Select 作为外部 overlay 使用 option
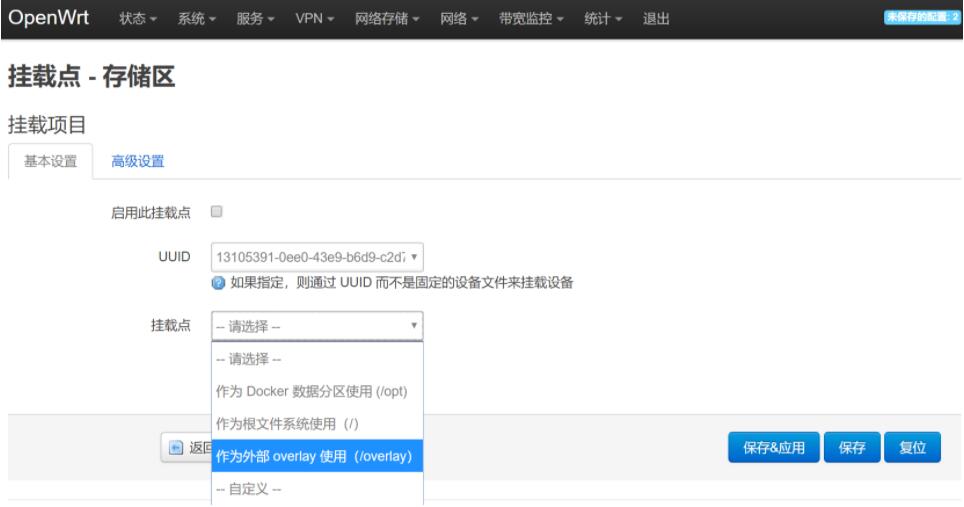The height and width of the screenshot is (507, 964). click(317, 456)
